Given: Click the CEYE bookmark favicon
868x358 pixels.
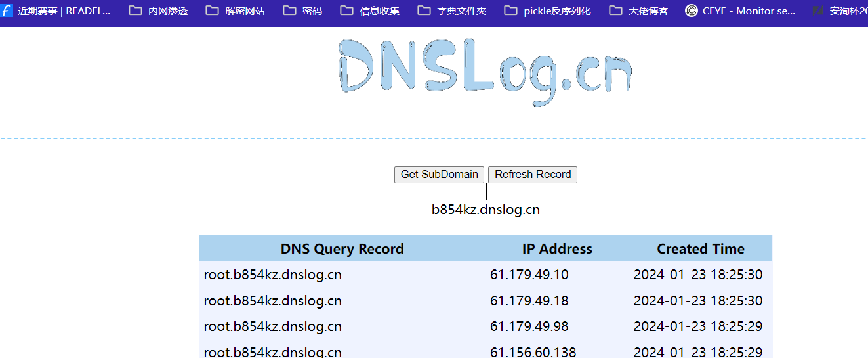Looking at the screenshot, I should pos(692,11).
